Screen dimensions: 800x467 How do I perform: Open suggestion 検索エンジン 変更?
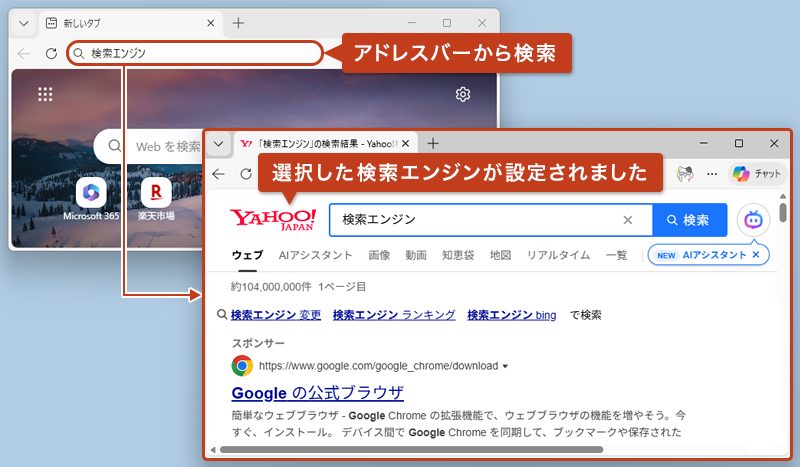(x=276, y=315)
